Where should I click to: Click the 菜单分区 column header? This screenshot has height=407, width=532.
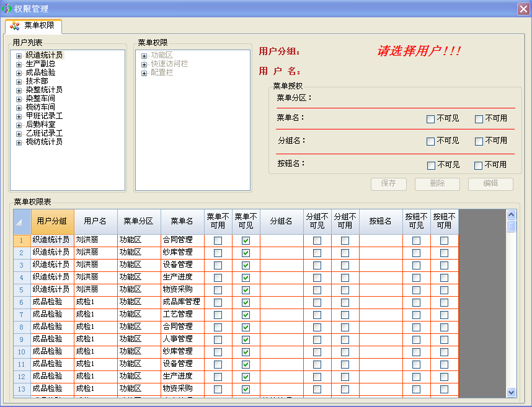click(139, 222)
